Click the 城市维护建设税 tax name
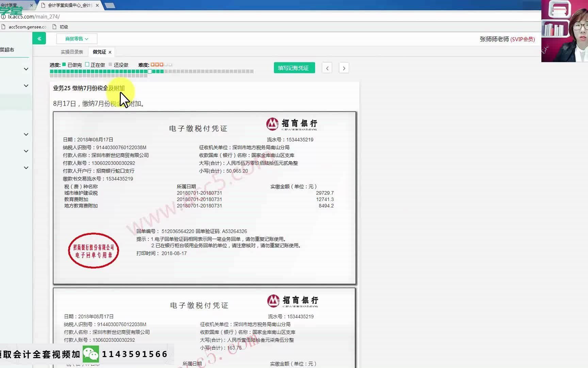Screen dimensions: 588x368 click(x=81, y=193)
